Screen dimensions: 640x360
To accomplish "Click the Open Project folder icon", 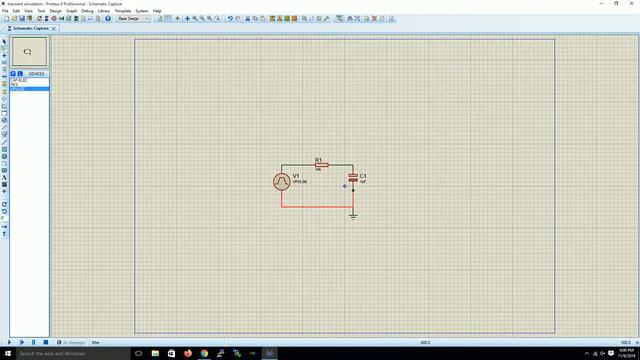I will click(x=14, y=19).
